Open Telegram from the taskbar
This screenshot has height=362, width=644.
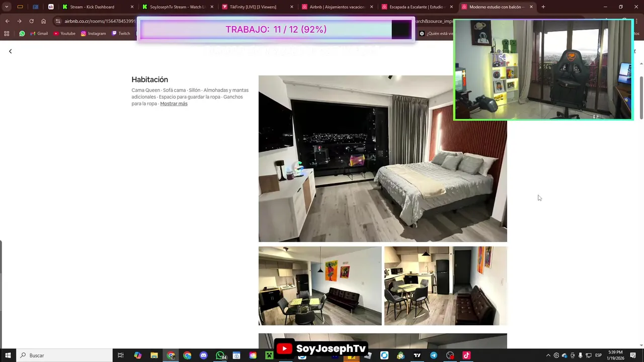434,355
